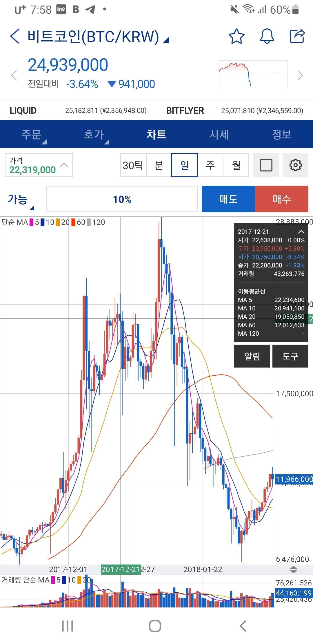Tap the 10% order ratio field
The height and width of the screenshot is (644, 313).
[122, 199]
